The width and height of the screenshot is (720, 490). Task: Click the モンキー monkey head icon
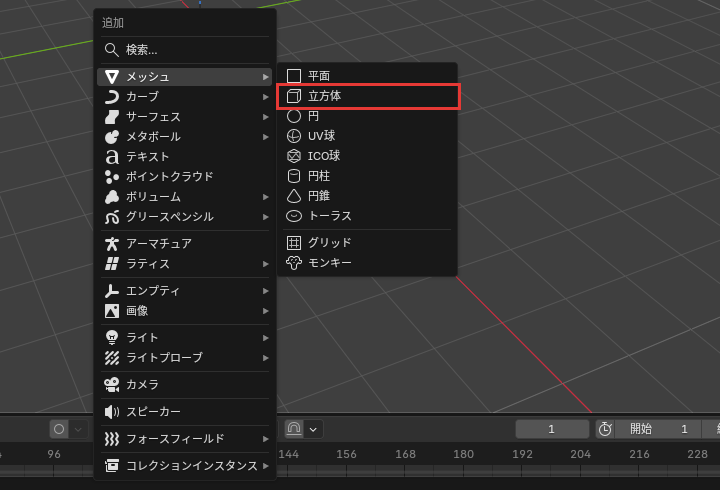click(x=294, y=263)
